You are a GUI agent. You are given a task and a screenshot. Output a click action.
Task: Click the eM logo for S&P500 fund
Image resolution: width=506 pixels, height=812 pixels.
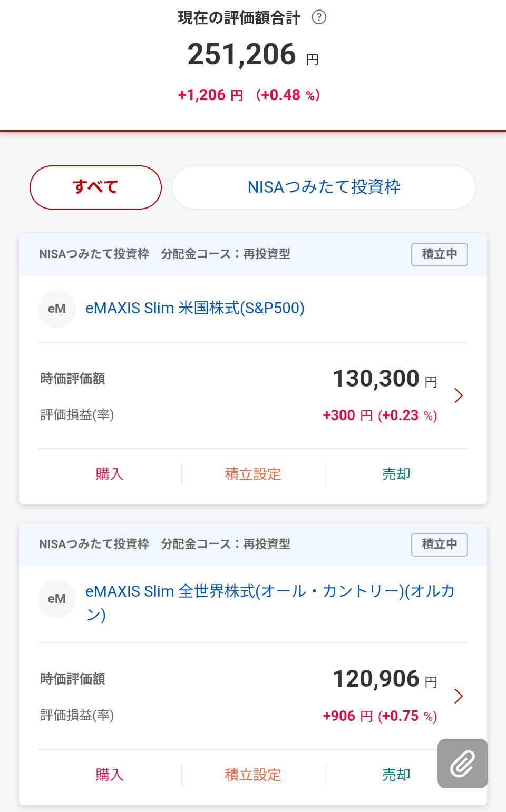point(57,309)
